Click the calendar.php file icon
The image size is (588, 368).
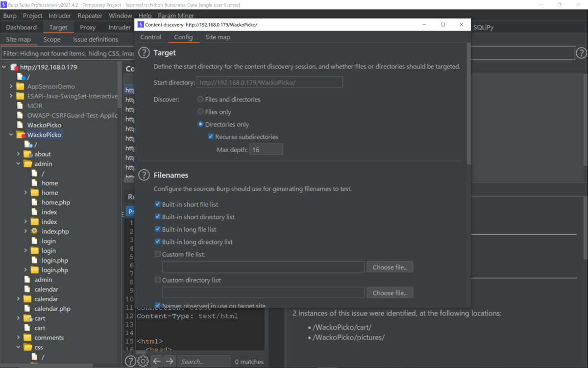click(x=27, y=309)
